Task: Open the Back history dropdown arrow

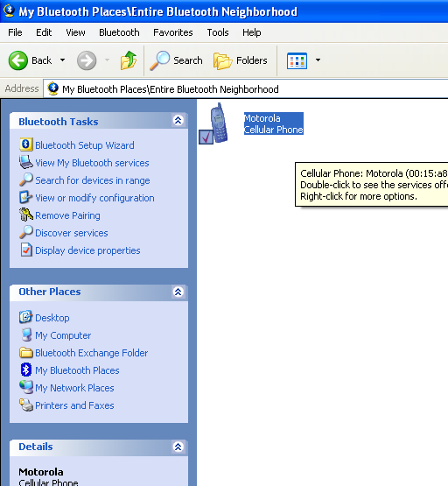Action: coord(62,60)
